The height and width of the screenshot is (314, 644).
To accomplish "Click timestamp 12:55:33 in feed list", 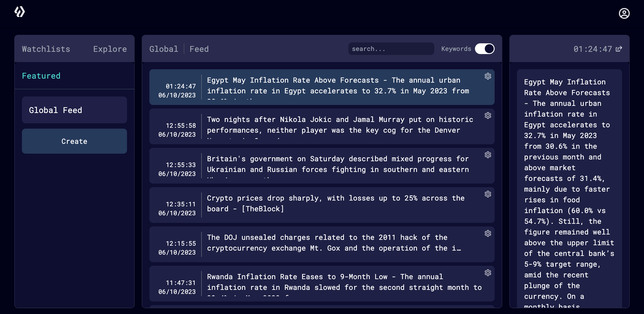I will click(181, 165).
